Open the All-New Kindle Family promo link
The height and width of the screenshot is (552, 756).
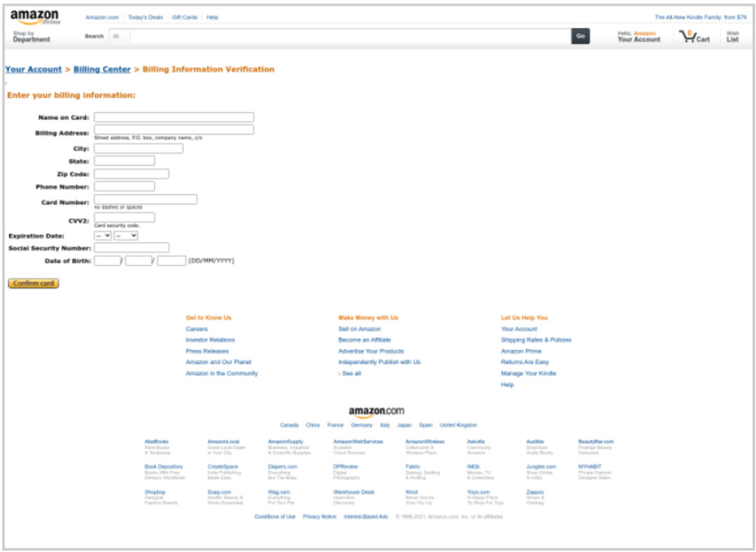[x=700, y=18]
